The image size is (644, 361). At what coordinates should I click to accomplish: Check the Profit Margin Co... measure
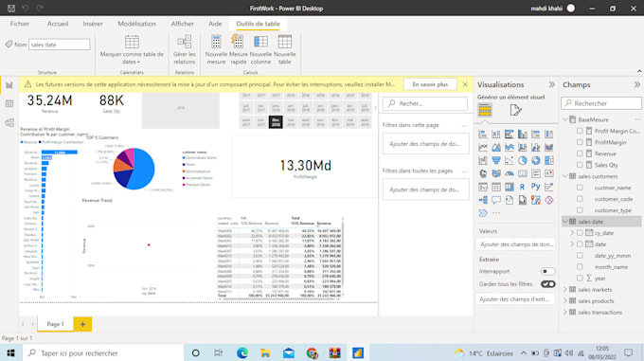point(580,131)
